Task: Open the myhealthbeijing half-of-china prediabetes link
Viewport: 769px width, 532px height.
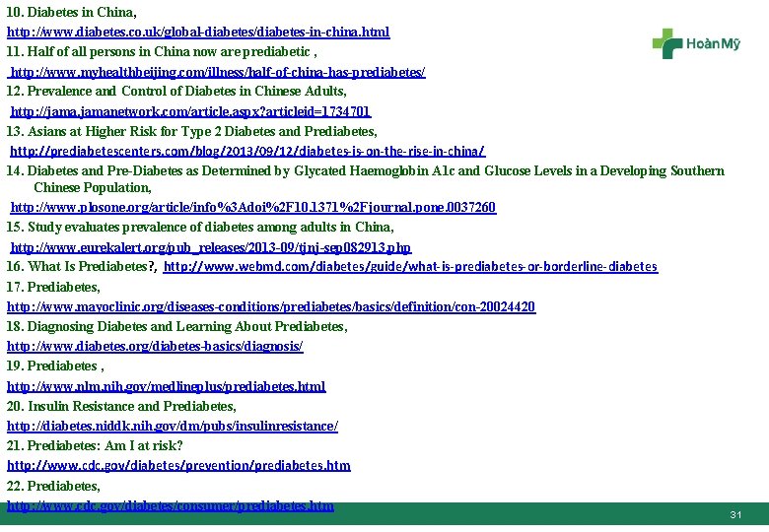Action: pos(218,73)
